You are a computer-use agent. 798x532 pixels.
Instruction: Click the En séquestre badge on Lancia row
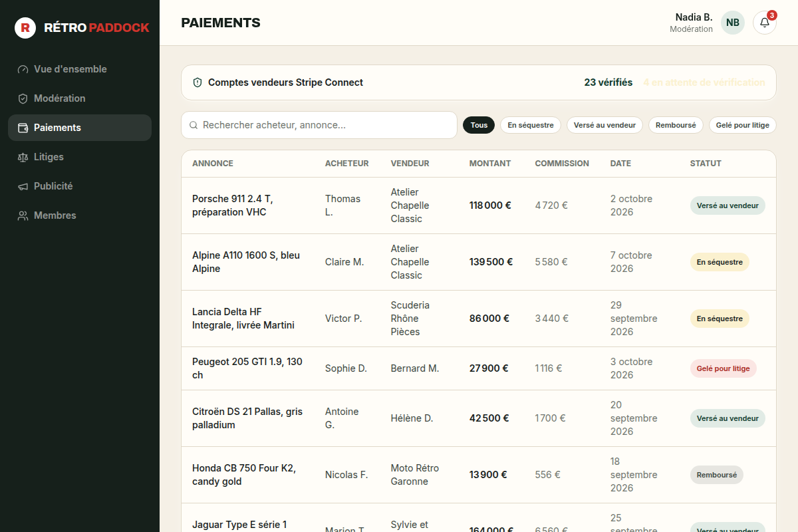click(x=720, y=319)
